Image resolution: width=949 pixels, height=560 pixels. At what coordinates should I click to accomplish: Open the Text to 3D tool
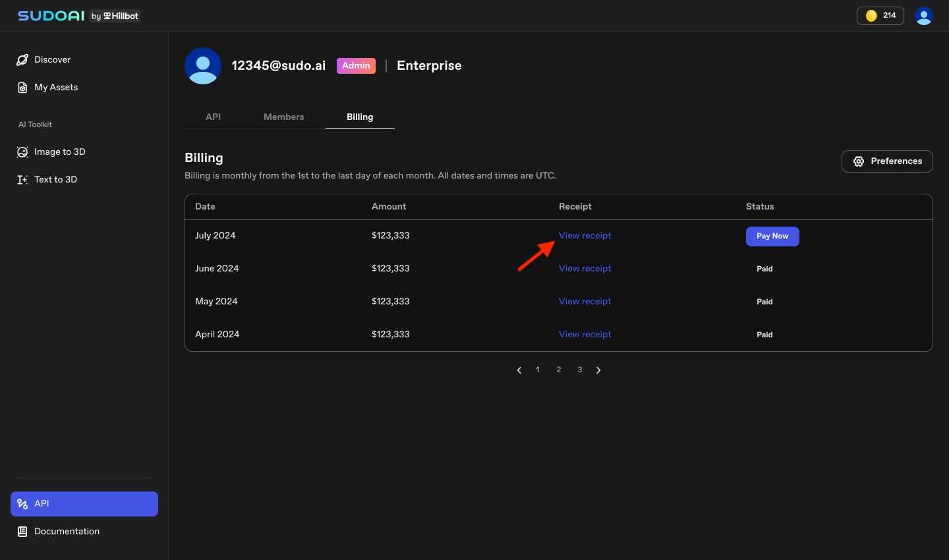coord(84,180)
